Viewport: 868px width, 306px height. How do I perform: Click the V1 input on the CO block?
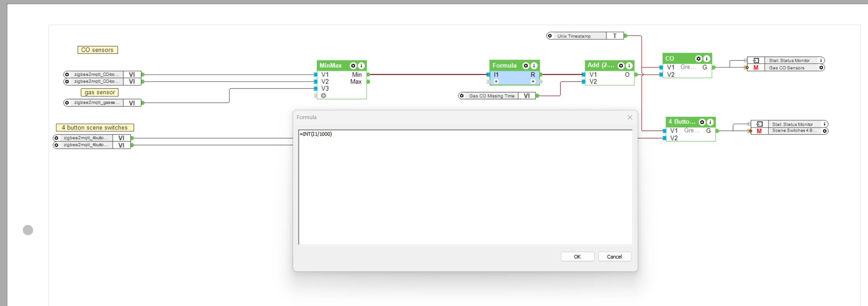(x=671, y=67)
